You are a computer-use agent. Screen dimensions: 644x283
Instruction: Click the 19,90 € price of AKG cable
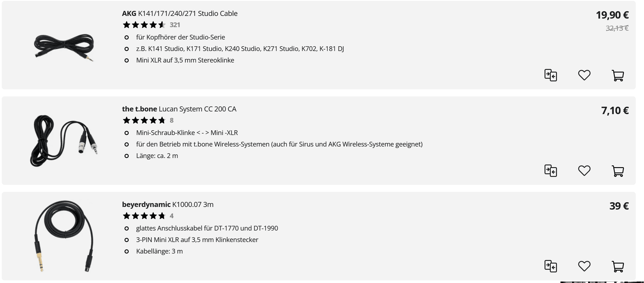(x=612, y=15)
